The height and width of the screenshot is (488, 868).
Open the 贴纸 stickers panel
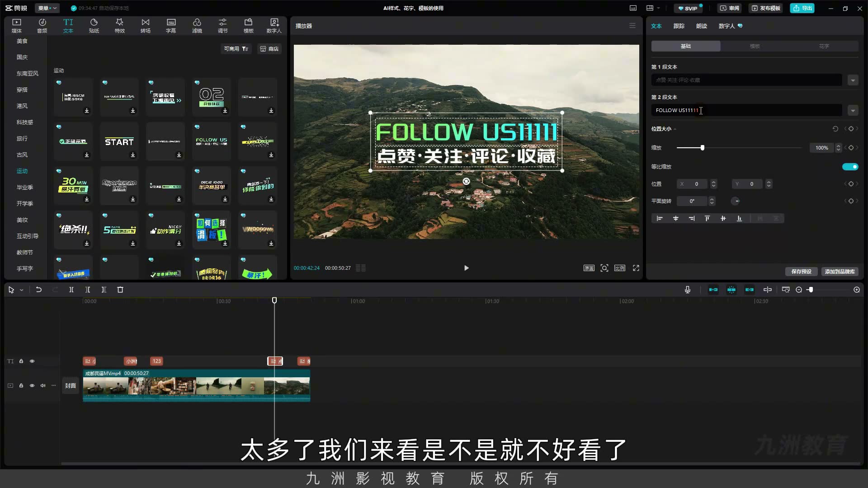(94, 26)
